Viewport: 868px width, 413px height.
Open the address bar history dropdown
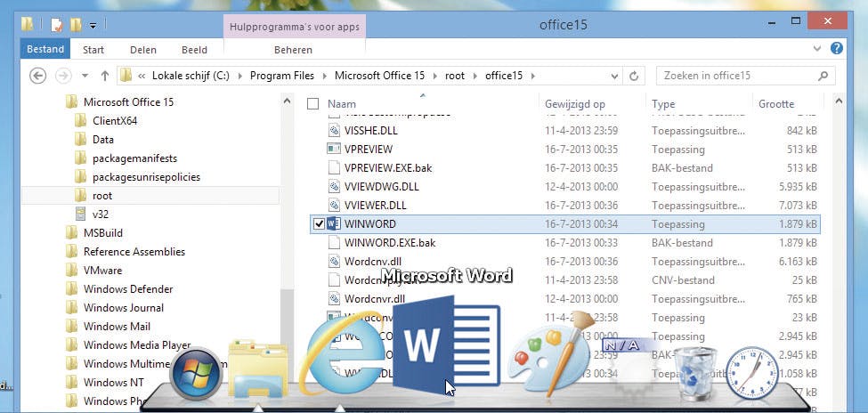(614, 76)
